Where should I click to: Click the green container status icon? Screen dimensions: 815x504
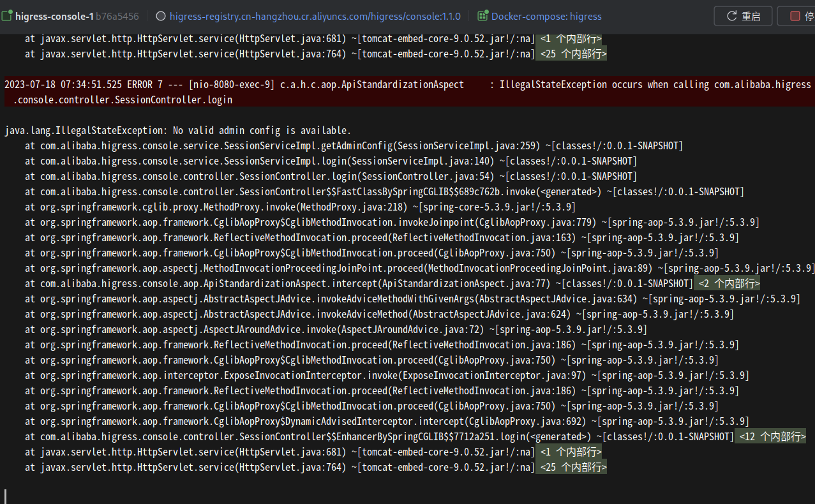(x=6, y=15)
